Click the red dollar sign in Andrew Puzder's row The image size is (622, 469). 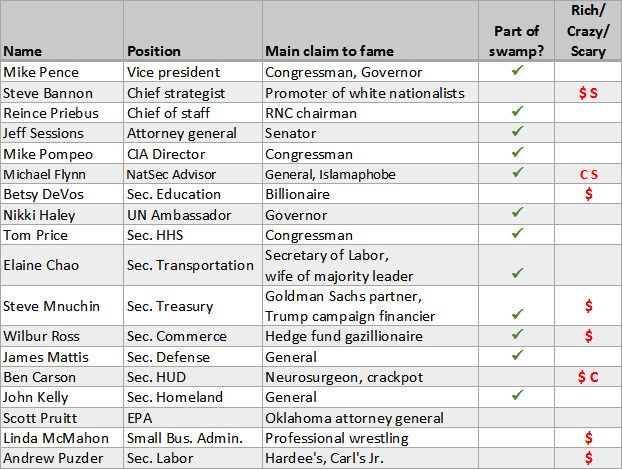588,458
